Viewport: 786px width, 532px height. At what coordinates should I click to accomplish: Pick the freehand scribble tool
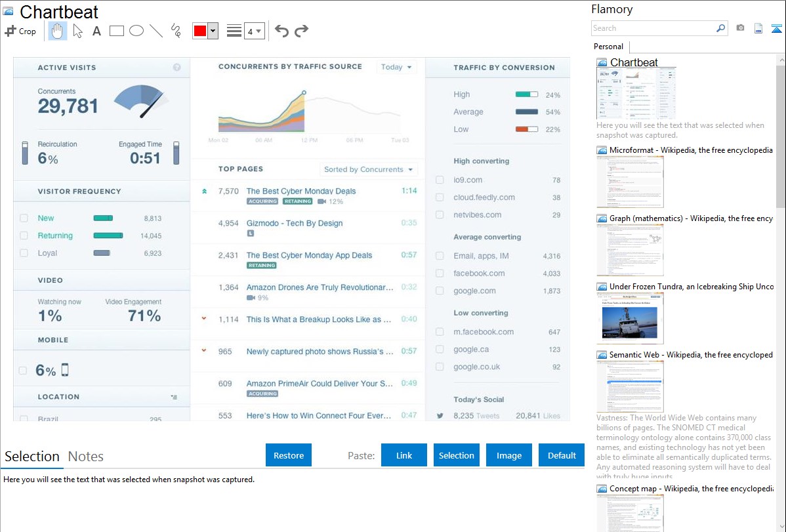coord(176,31)
